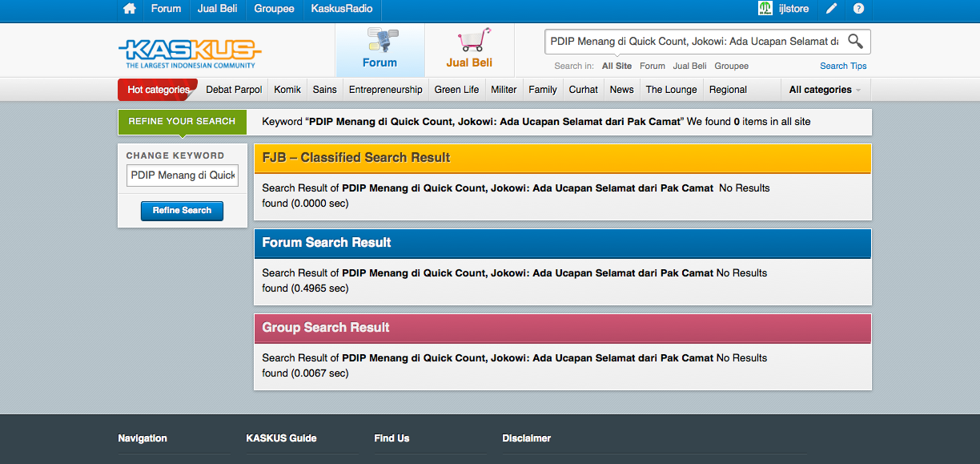Open Forum in the top navigation bar
Image resolution: width=980 pixels, height=464 pixels.
click(x=166, y=9)
